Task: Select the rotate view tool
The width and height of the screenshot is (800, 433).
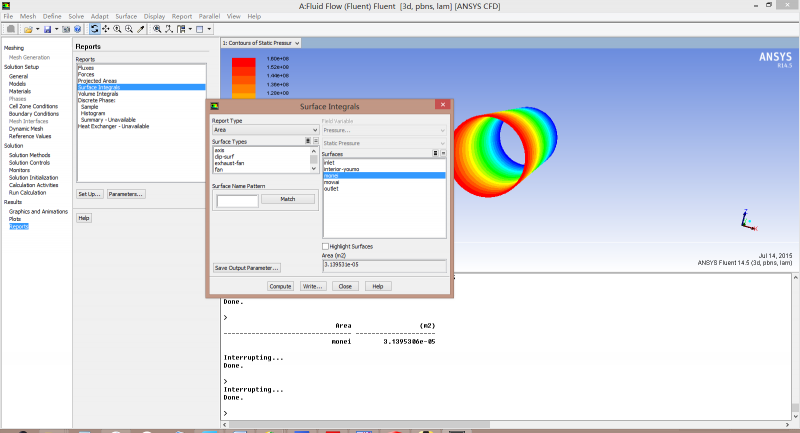Action: point(94,30)
